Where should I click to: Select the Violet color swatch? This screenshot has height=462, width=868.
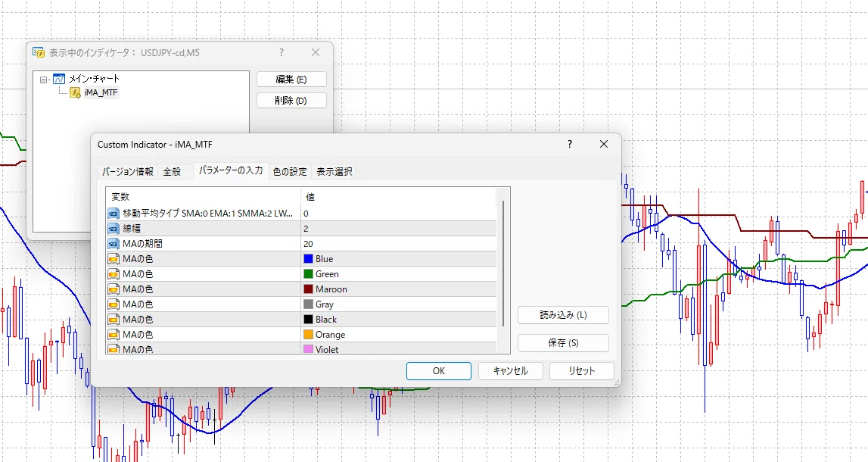pos(308,349)
